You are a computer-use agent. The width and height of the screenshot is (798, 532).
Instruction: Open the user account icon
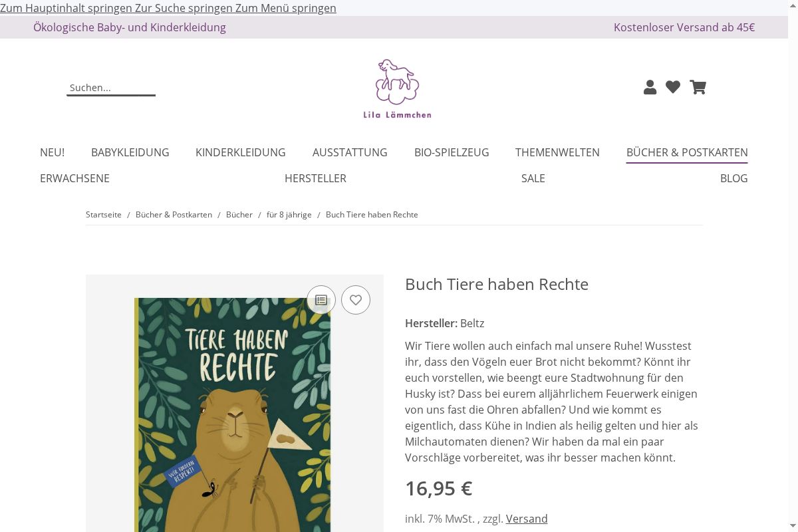click(x=650, y=87)
